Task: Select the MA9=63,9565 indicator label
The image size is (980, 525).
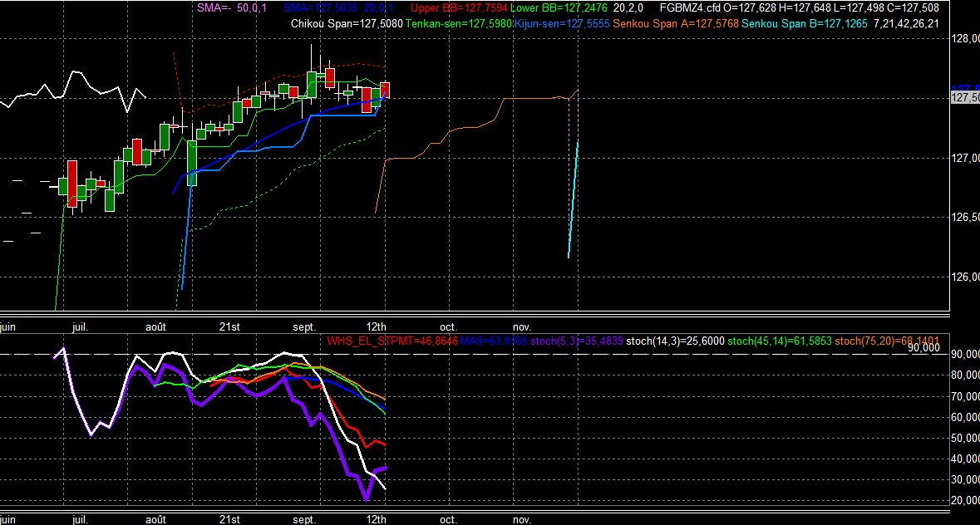Action: click(x=494, y=341)
